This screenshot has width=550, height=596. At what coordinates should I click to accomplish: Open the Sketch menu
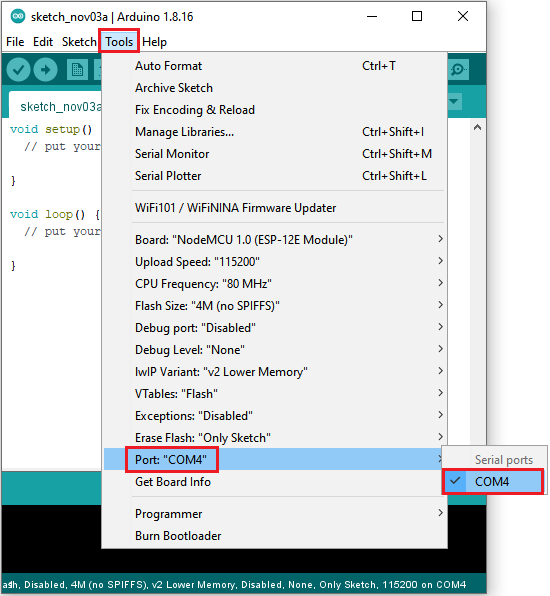pos(79,41)
